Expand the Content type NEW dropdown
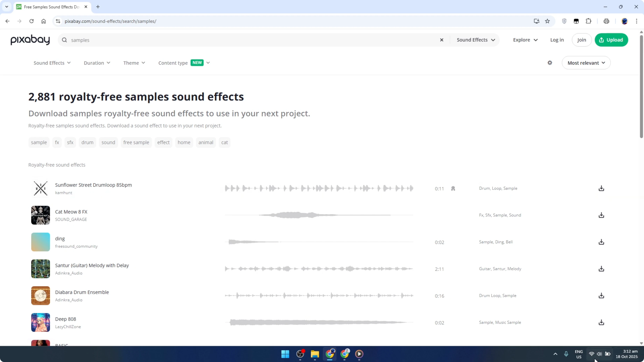Screen dimensions: 644x362 pyautogui.click(x=184, y=63)
